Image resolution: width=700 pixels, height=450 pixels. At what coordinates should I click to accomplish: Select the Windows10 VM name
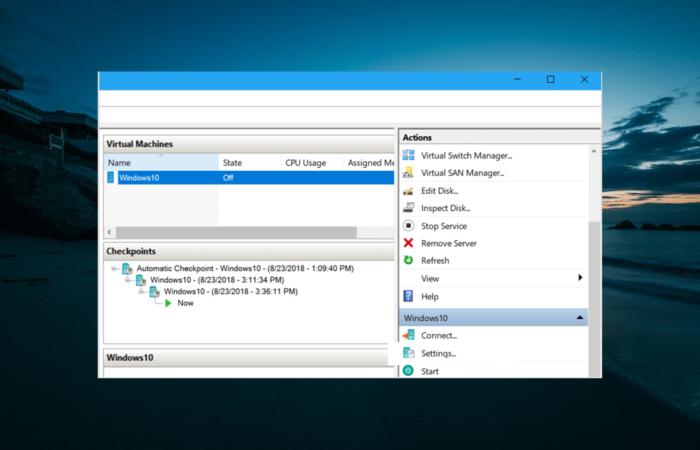coord(139,178)
